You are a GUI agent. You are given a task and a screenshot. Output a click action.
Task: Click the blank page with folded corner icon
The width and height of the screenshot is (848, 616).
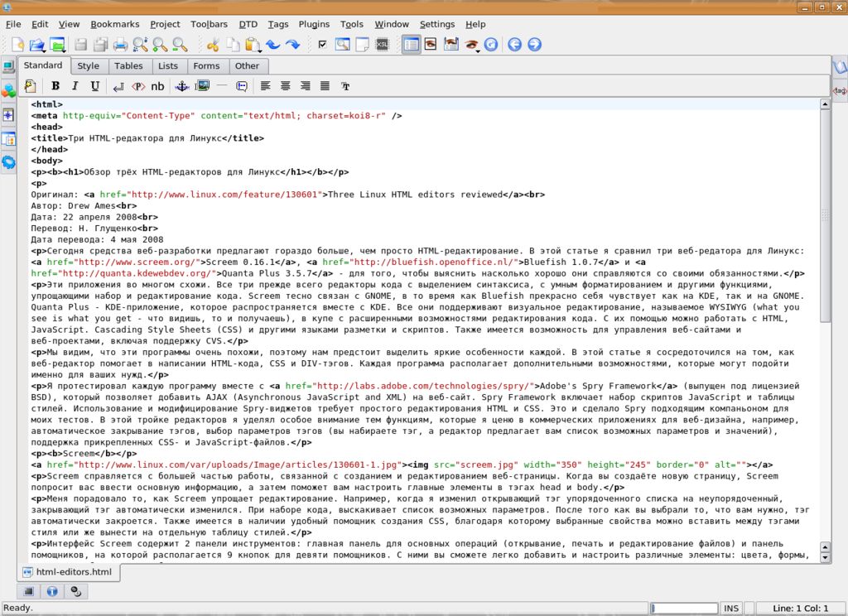tap(362, 45)
